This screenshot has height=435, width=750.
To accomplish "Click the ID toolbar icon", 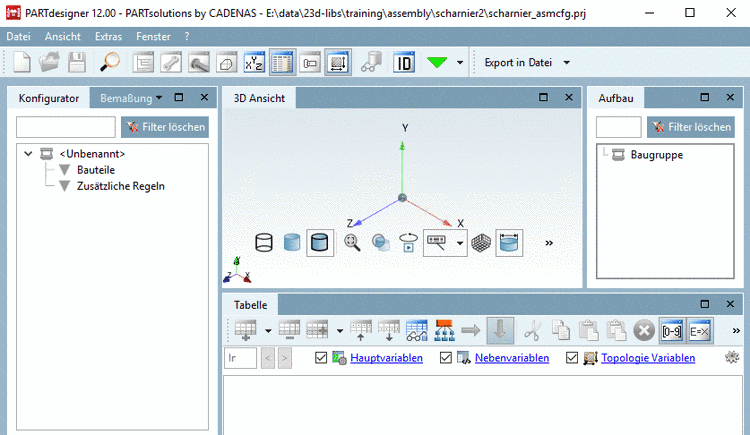I will 404,62.
